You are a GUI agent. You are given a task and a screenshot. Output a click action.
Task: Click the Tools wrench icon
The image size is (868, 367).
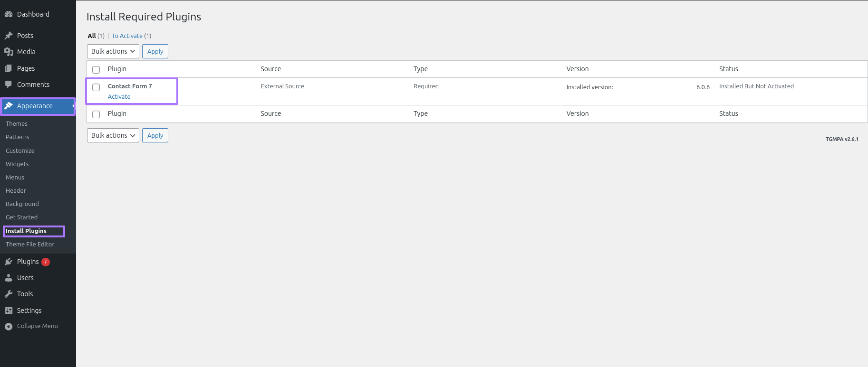tap(9, 294)
